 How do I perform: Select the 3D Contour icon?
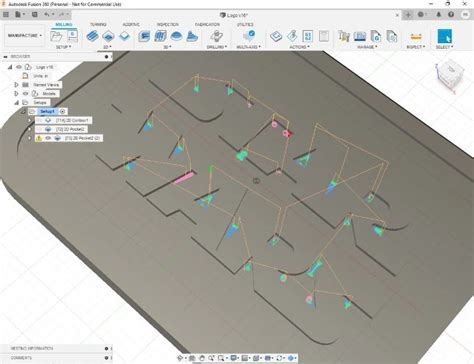pyautogui.click(x=192, y=36)
